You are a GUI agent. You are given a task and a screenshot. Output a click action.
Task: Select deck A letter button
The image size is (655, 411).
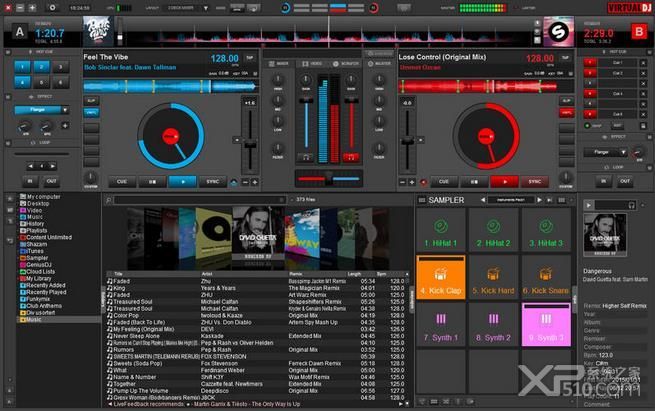(20, 32)
